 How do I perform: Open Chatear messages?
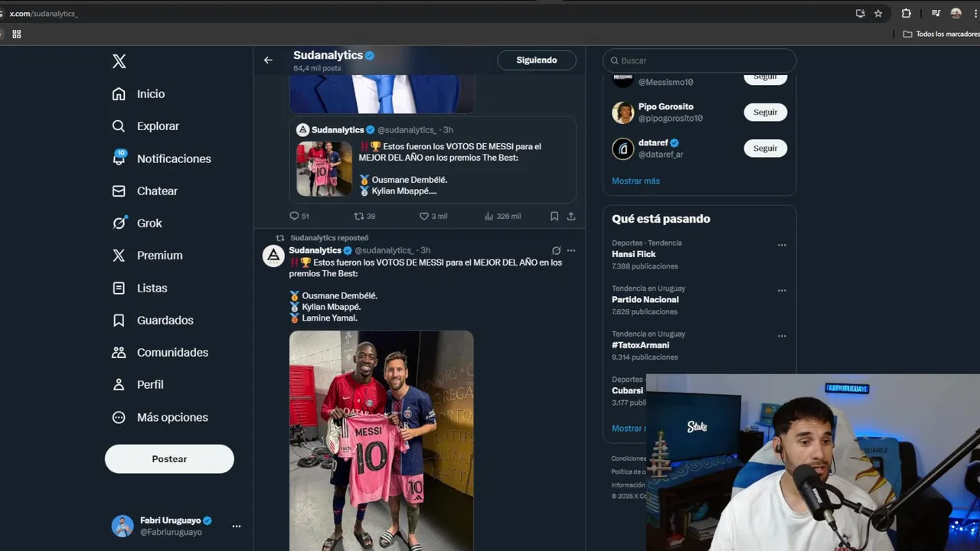(x=145, y=191)
